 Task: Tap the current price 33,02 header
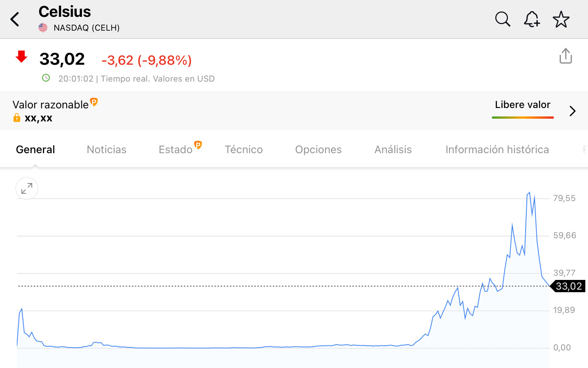[62, 59]
